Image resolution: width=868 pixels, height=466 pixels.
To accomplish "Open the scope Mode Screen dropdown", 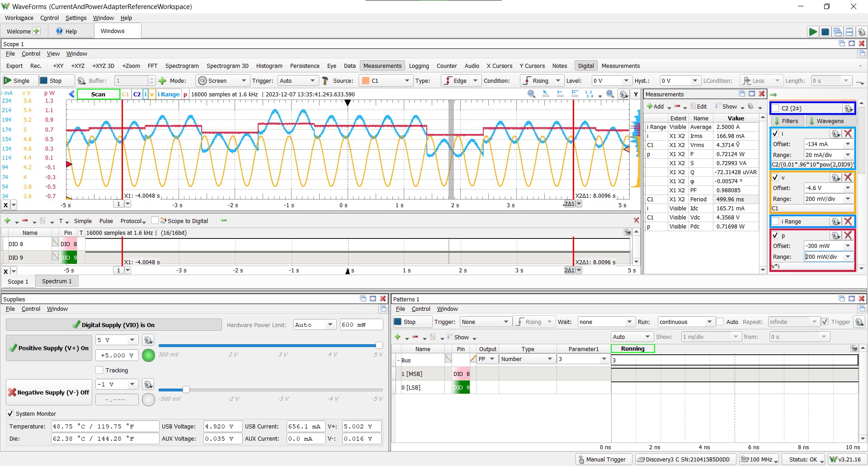I will [223, 81].
